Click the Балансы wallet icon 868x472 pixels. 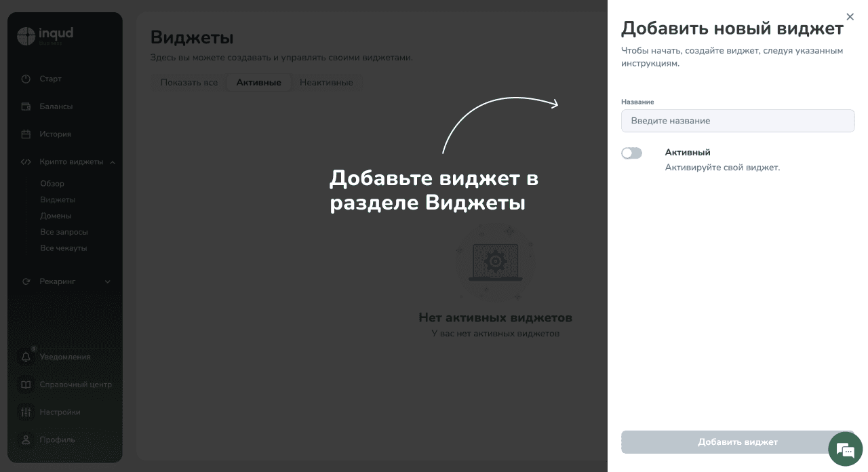(26, 106)
